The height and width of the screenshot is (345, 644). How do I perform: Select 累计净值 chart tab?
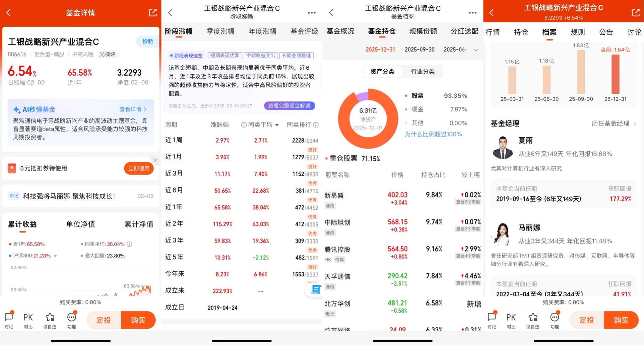coord(139,224)
